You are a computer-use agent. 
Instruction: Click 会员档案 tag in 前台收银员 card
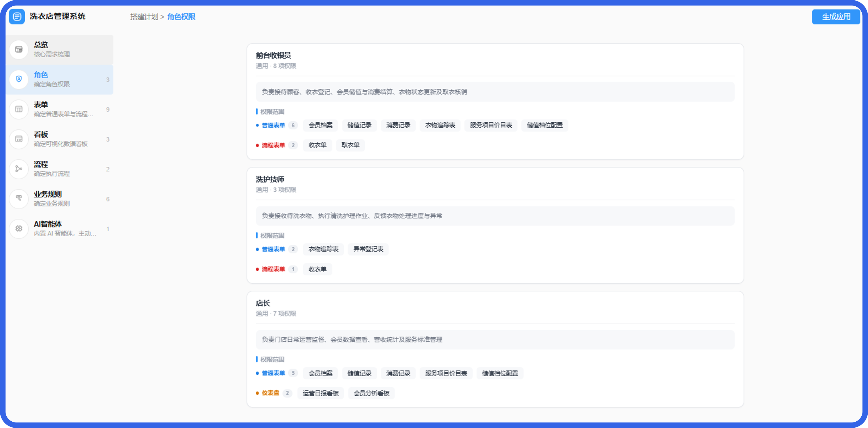[x=320, y=125]
